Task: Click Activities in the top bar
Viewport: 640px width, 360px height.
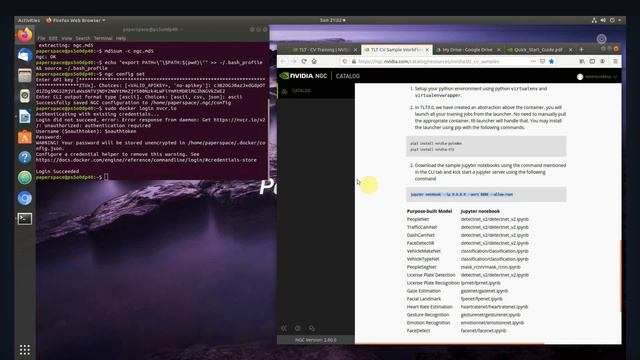Action: [x=29, y=20]
